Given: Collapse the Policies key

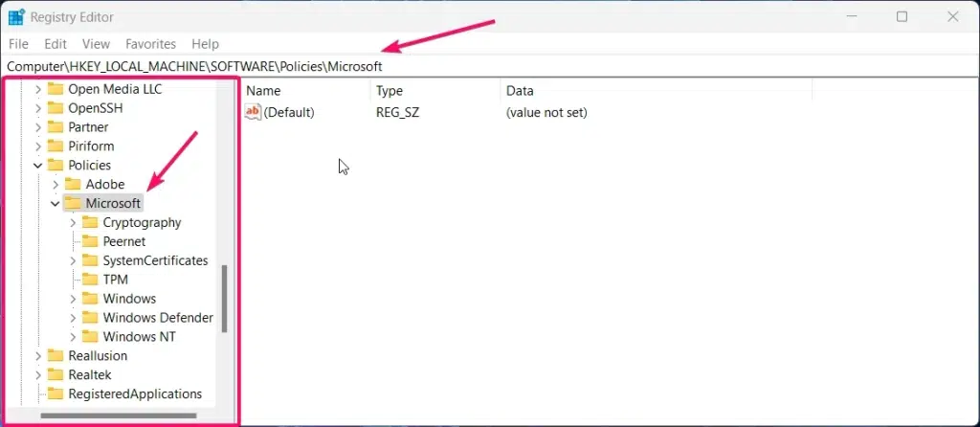Looking at the screenshot, I should (x=38, y=166).
